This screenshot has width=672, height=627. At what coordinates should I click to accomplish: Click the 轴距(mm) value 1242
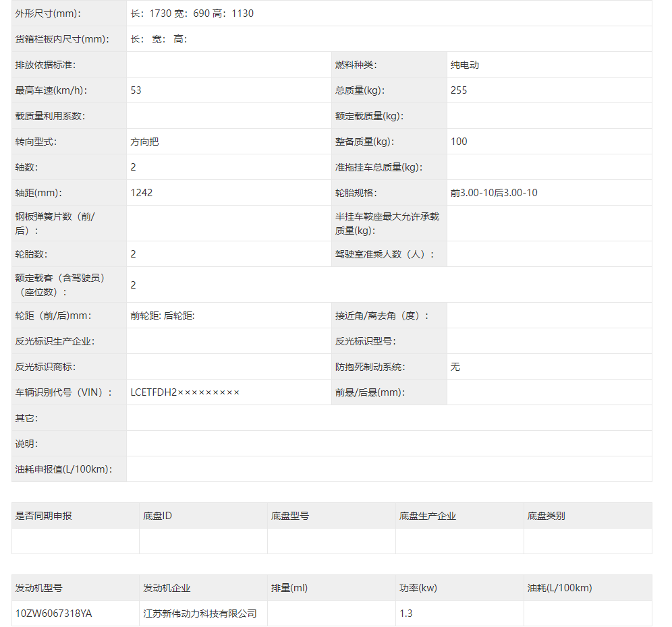click(142, 193)
